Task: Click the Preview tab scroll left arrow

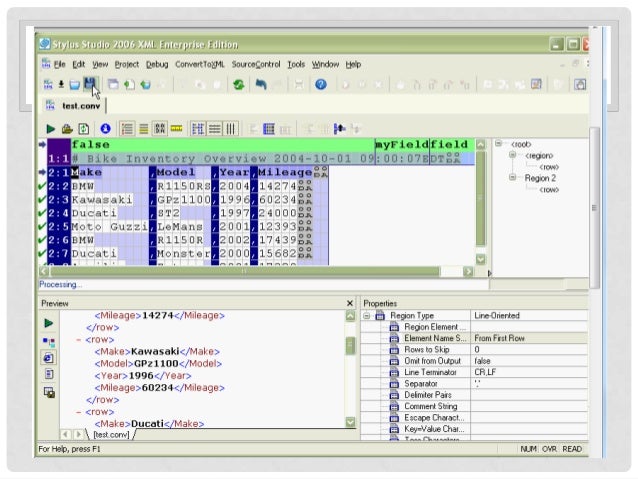Action: click(x=66, y=434)
